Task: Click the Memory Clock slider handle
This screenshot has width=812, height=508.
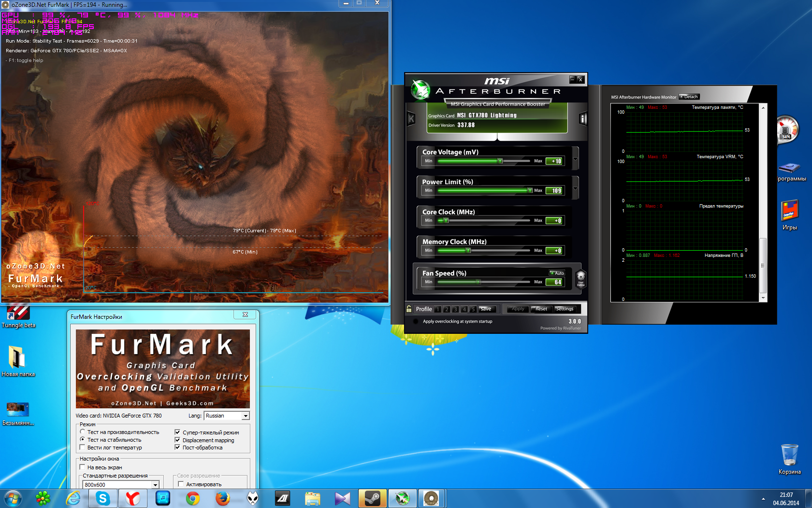Action: click(468, 251)
